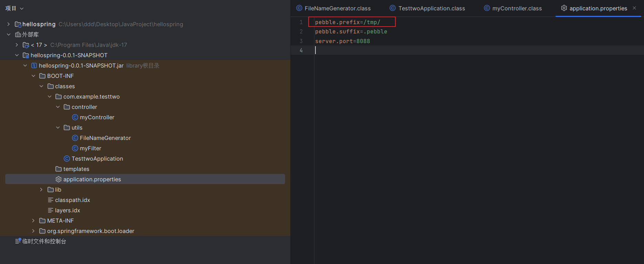Click the server.port=8088 line
644x264 pixels.
click(x=343, y=41)
